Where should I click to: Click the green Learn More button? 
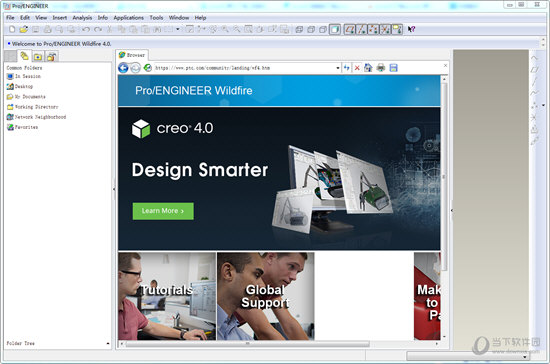(x=163, y=211)
